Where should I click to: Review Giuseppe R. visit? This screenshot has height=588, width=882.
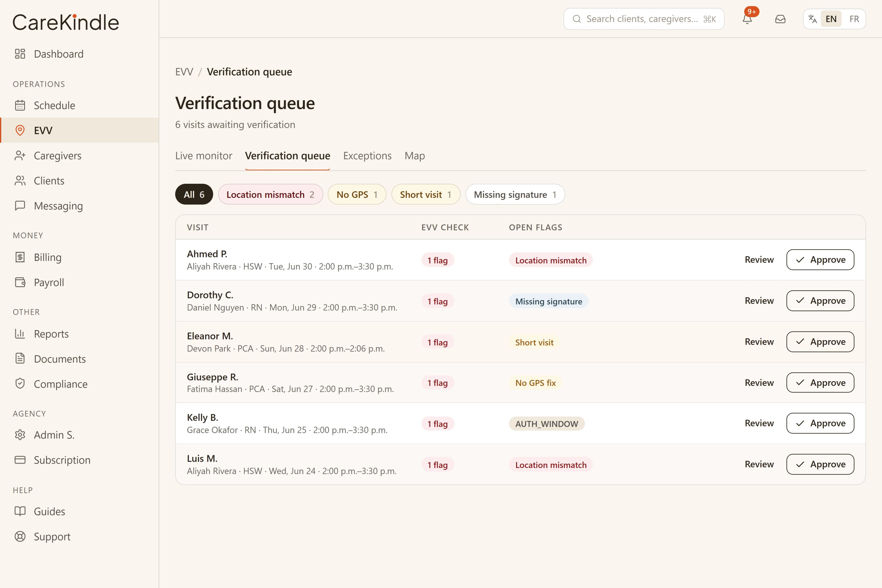tap(759, 382)
